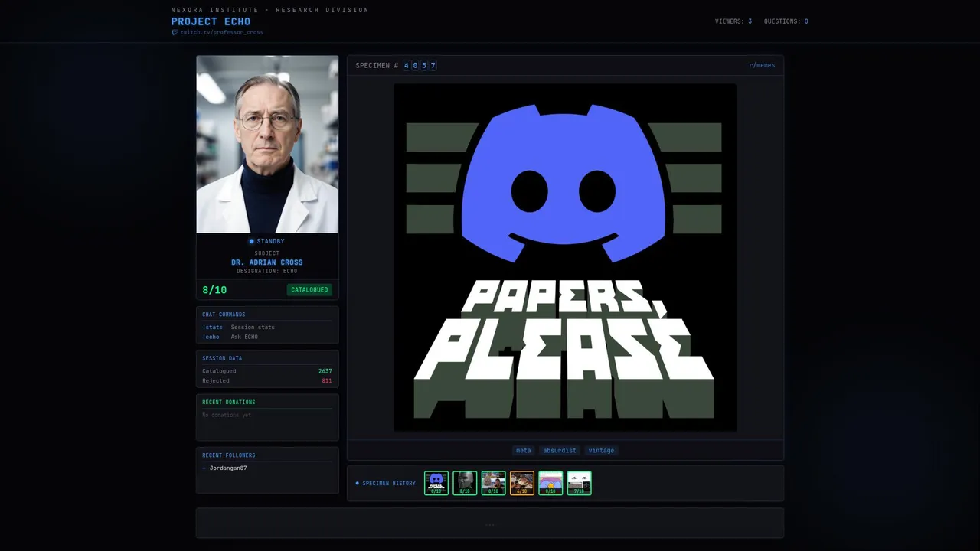The image size is (980, 551).
Task: Click the QUESTIONS: 0 counter
Action: tap(786, 21)
